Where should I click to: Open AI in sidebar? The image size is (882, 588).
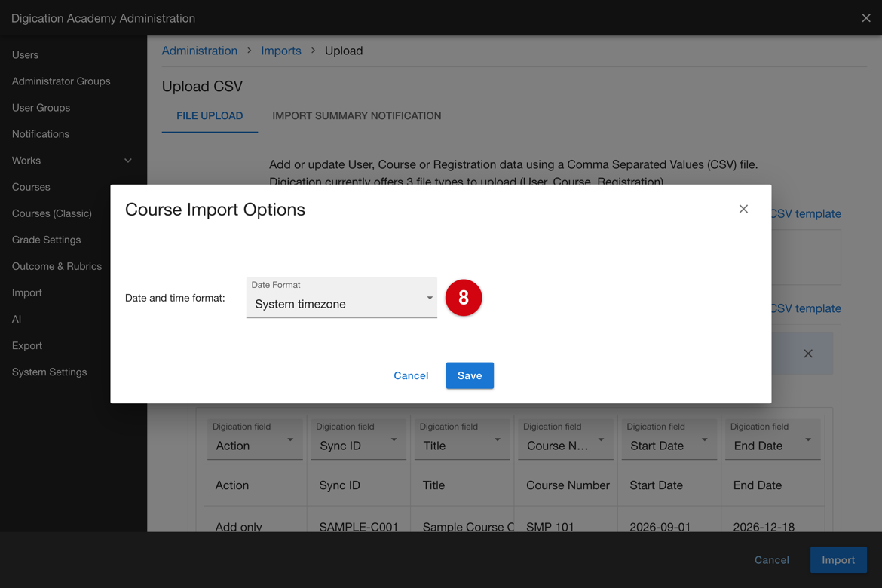(17, 319)
